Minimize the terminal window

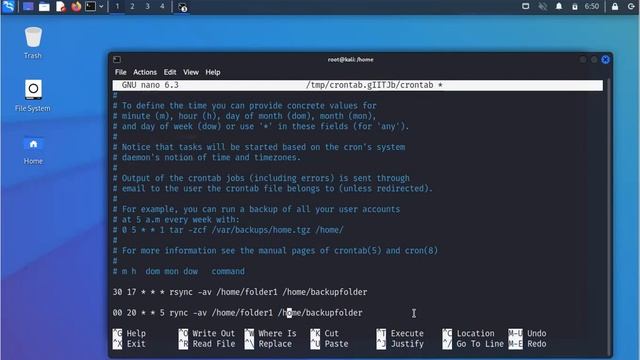point(583,60)
